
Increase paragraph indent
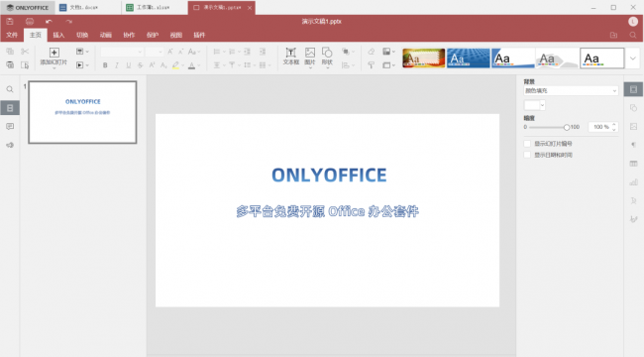click(262, 52)
